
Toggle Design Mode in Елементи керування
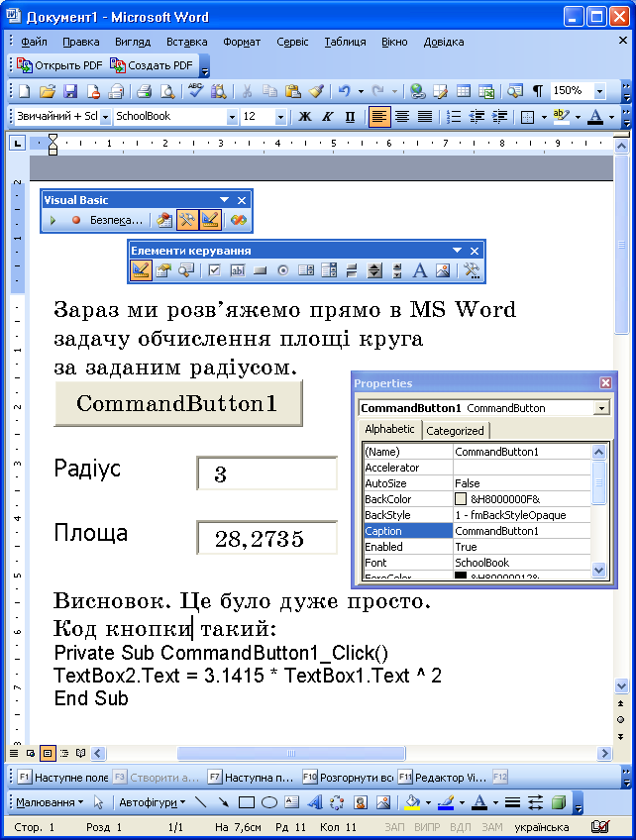point(141,270)
